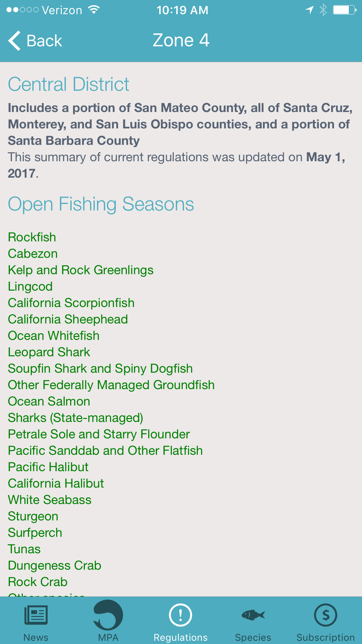This screenshot has width=362, height=644.
Task: View Dungeness Crab regulations
Action: (x=55, y=565)
